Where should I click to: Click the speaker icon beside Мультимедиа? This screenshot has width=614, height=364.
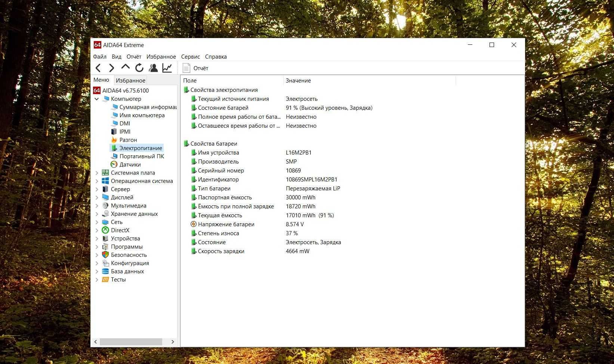pyautogui.click(x=105, y=205)
